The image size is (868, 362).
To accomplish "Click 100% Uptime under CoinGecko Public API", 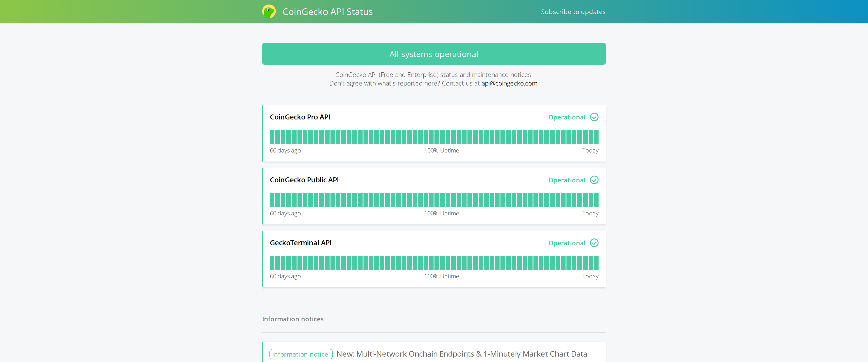I will (441, 213).
